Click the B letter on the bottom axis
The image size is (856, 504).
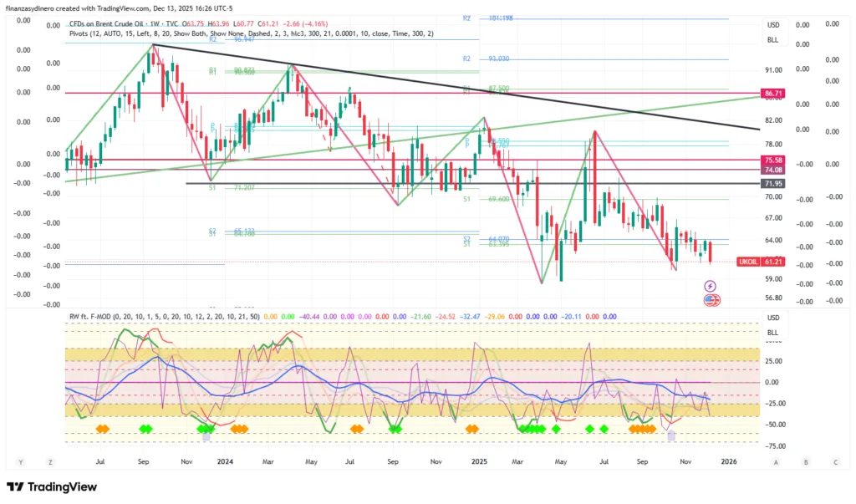click(x=806, y=461)
